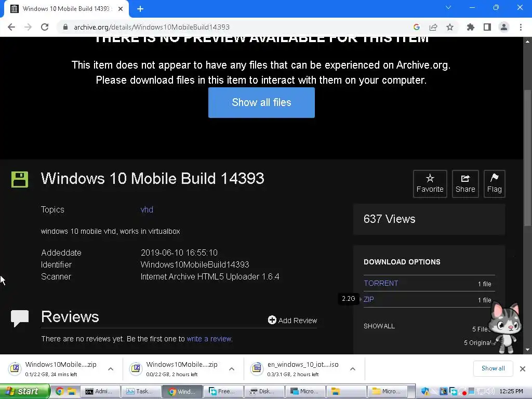
Task: Launch Chrome from quick launch
Action: (x=60, y=391)
